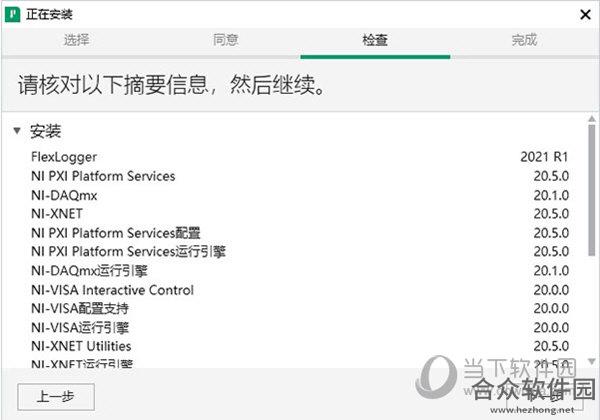
Task: Click the 正在安装 window title
Action: 49,15
